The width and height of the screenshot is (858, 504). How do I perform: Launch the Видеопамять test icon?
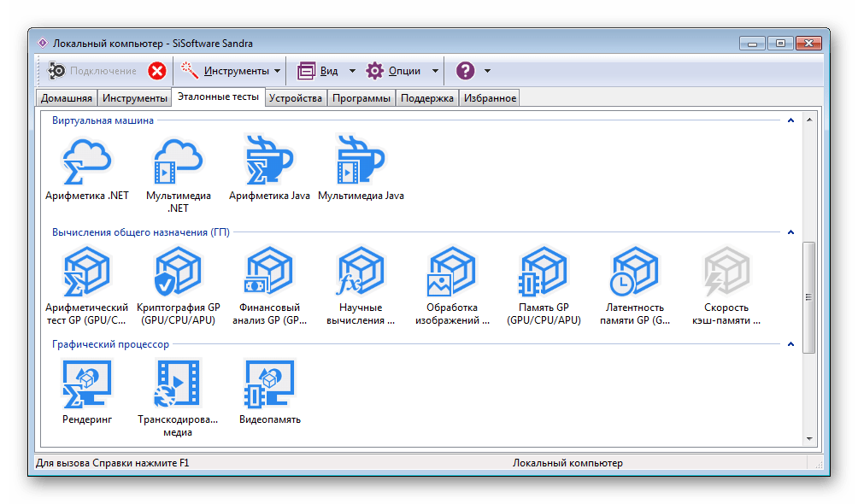(269, 384)
